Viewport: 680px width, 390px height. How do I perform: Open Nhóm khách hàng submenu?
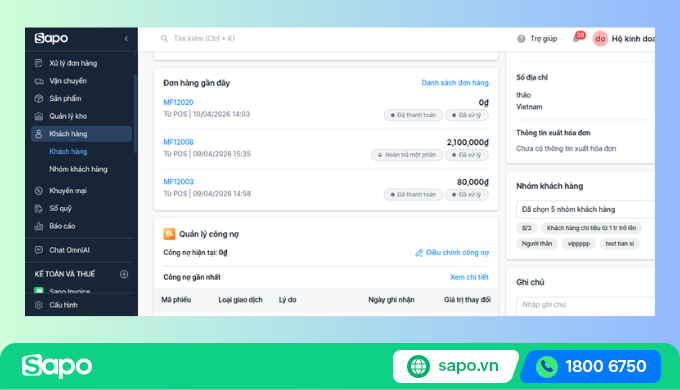(x=78, y=169)
